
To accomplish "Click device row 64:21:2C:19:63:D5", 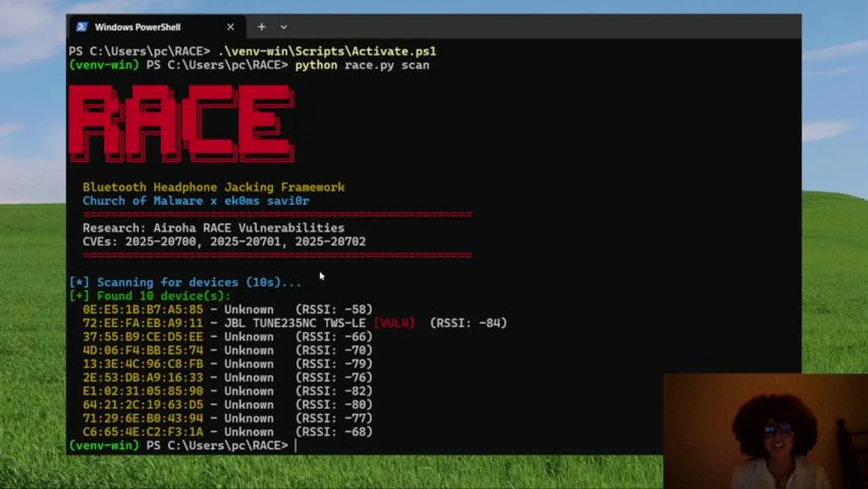I will 228,405.
